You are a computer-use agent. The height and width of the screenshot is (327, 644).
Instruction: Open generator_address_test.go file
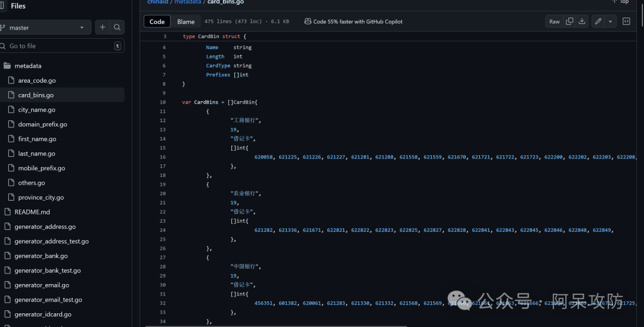click(x=52, y=241)
